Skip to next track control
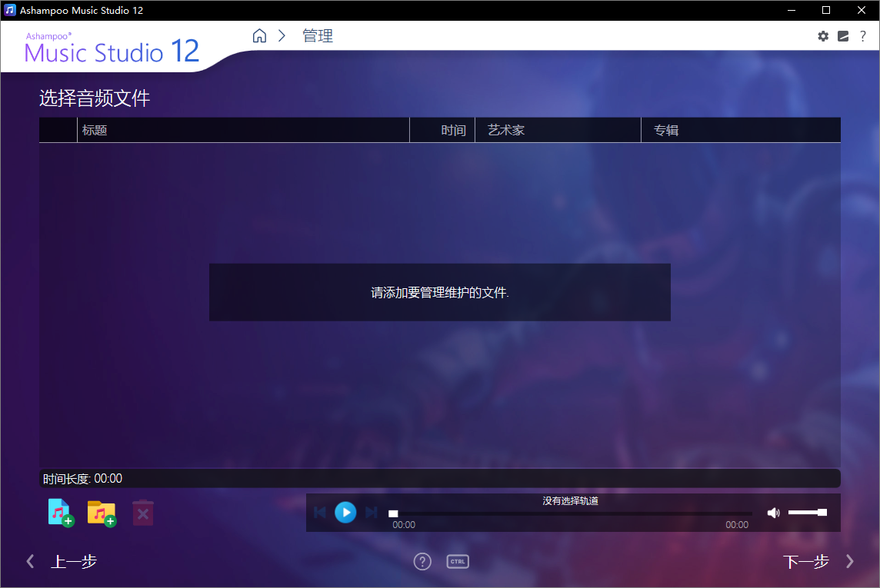880x588 pixels. (x=372, y=513)
